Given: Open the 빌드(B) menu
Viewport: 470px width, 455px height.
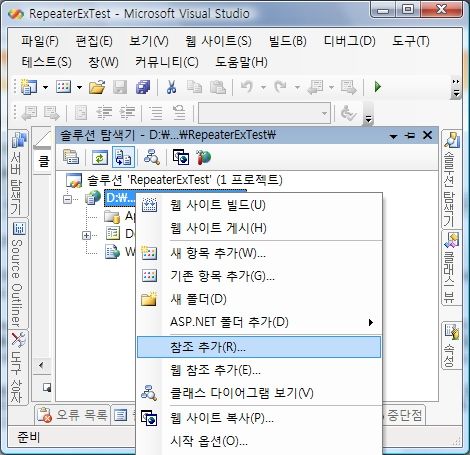Looking at the screenshot, I should pyautogui.click(x=287, y=41).
